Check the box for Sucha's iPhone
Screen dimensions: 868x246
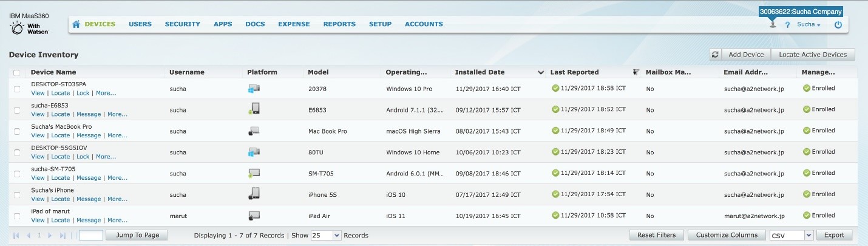point(17,196)
